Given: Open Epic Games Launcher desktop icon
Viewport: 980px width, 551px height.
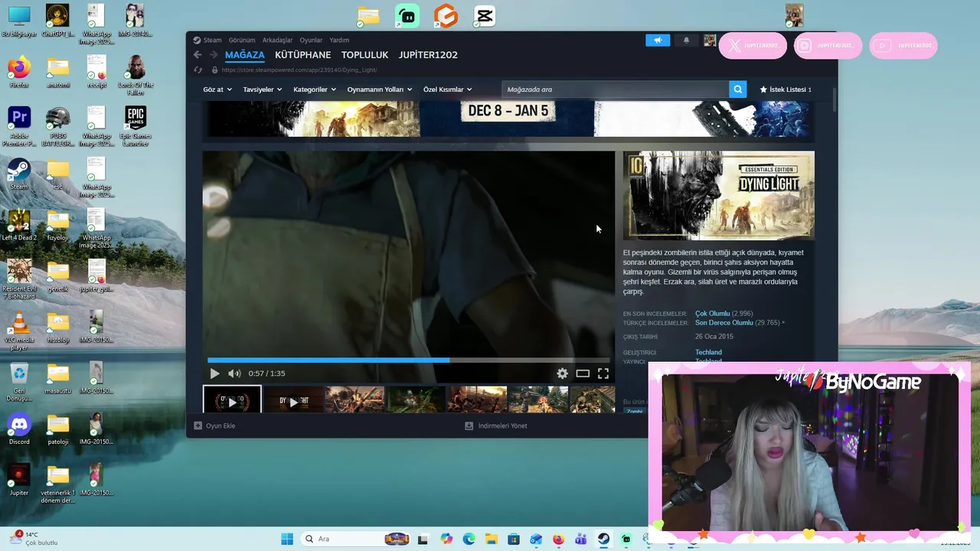Looking at the screenshot, I should click(136, 126).
